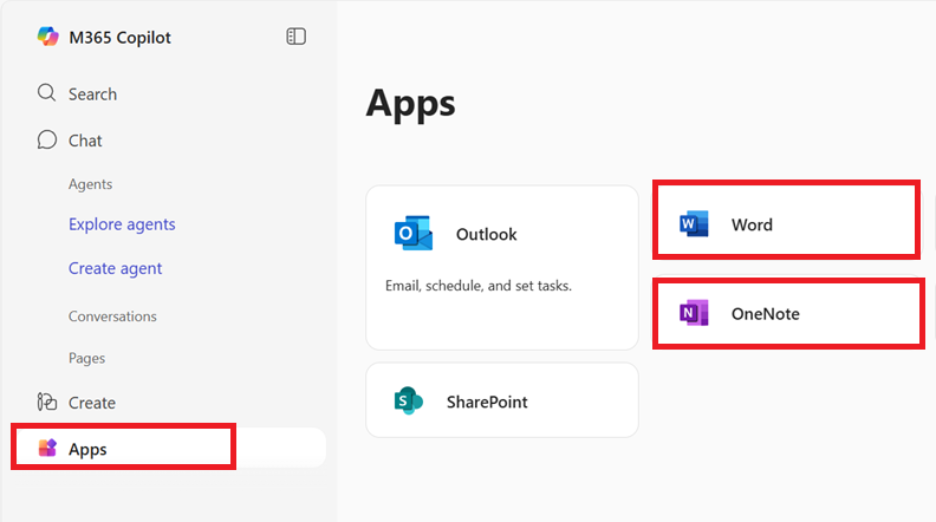Open the SharePoint app card
This screenshot has width=936, height=522.
pos(502,400)
